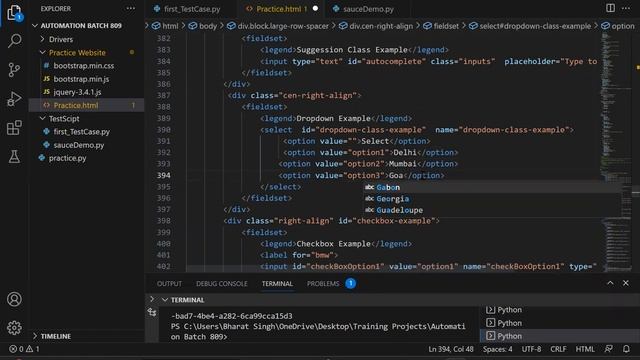Open Explorer more actions ellipsis
Viewport: 640px width, 360px height.
coord(131,9)
